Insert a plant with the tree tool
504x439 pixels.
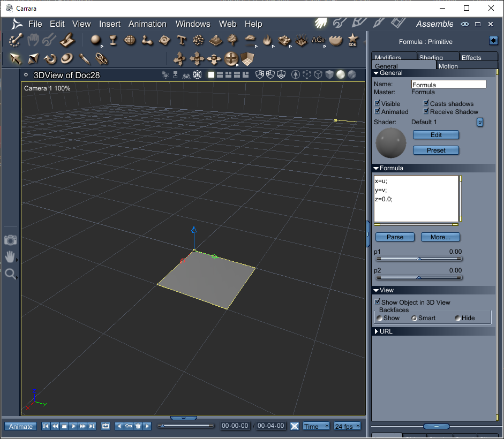click(x=232, y=40)
